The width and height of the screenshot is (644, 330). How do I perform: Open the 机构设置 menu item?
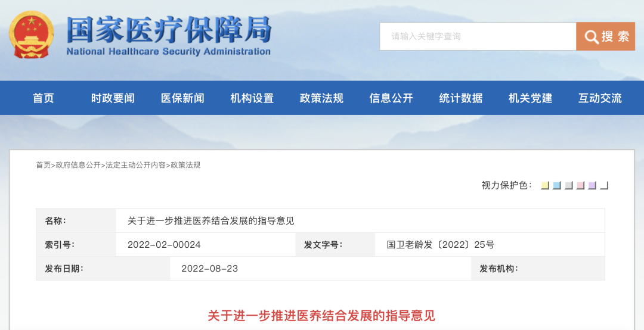(x=252, y=98)
